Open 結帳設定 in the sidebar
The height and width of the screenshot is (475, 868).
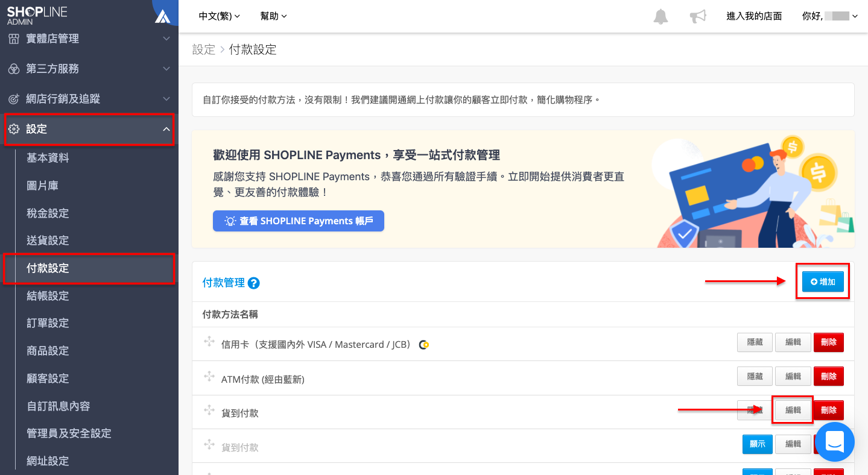coord(48,296)
